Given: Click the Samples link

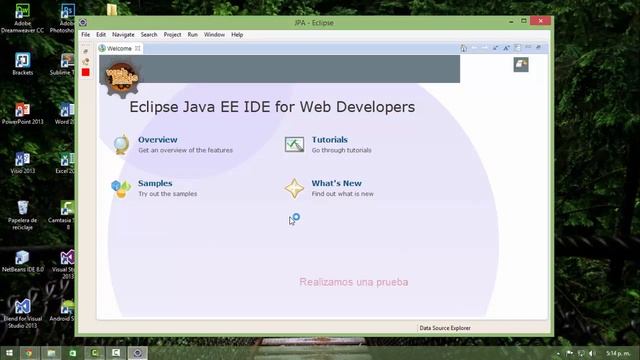Looking at the screenshot, I should 155,183.
